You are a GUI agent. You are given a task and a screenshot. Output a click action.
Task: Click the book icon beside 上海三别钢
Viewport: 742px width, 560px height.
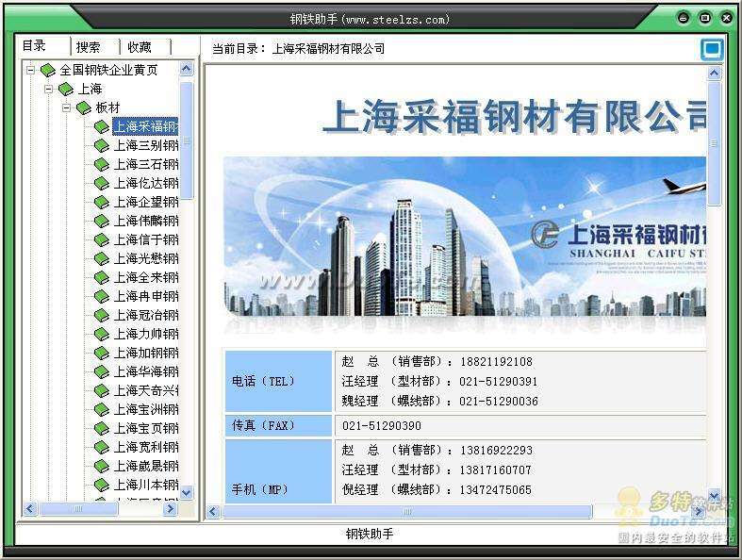click(102, 146)
